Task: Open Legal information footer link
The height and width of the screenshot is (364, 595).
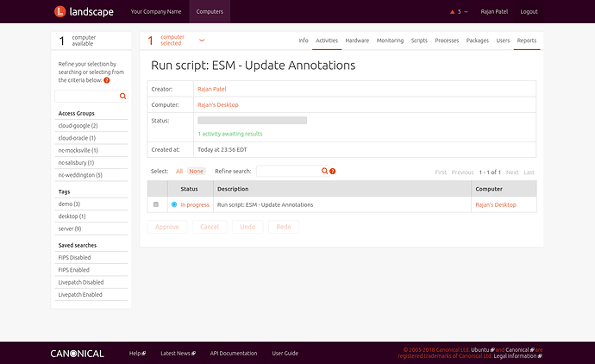Action: (x=517, y=356)
